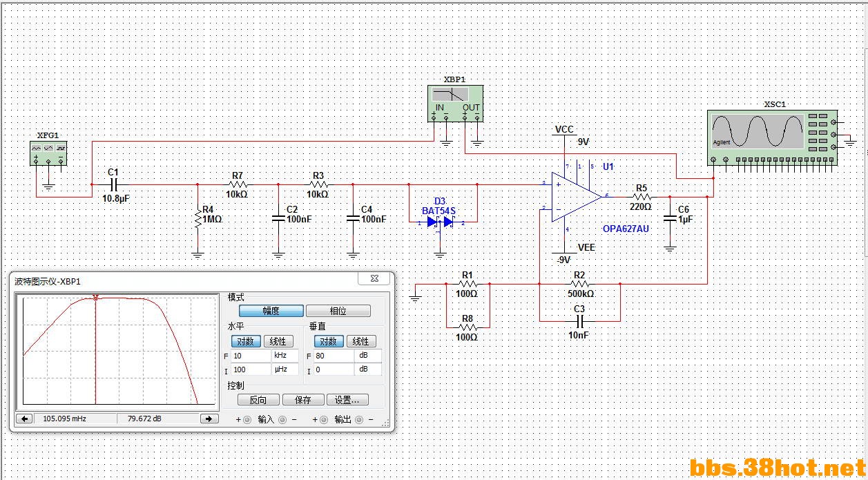The width and height of the screenshot is (868, 480).
Task: Click the − 输入 input terminal indicator
Action: click(284, 419)
